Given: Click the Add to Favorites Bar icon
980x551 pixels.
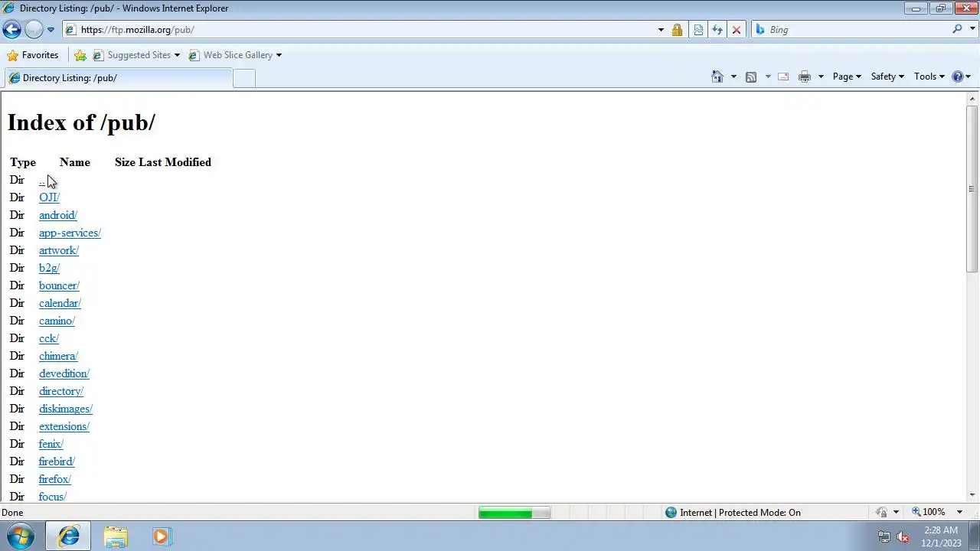Looking at the screenshot, I should (x=80, y=55).
